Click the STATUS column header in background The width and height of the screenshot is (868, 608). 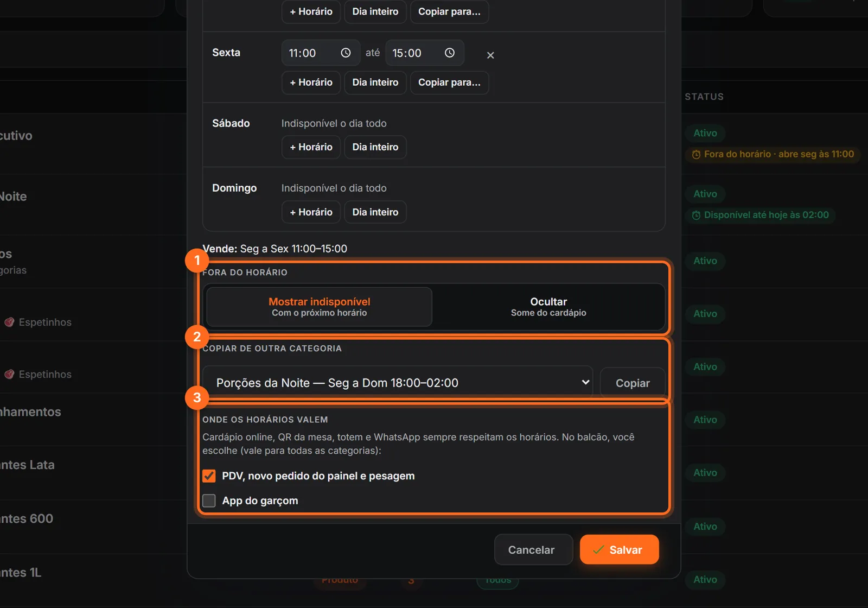point(704,97)
